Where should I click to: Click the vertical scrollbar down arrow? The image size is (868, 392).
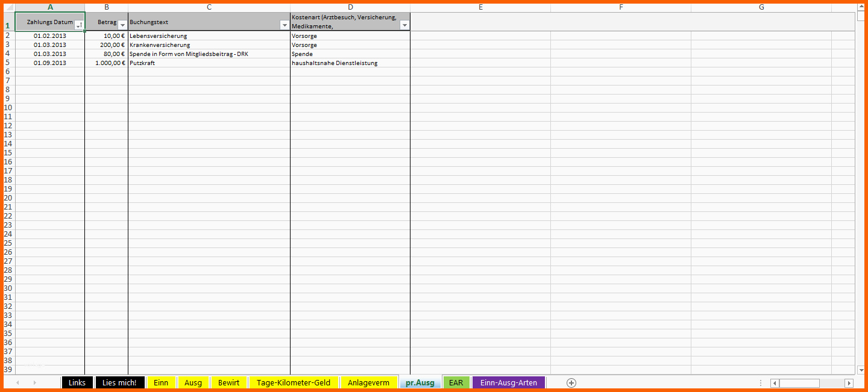pos(860,370)
